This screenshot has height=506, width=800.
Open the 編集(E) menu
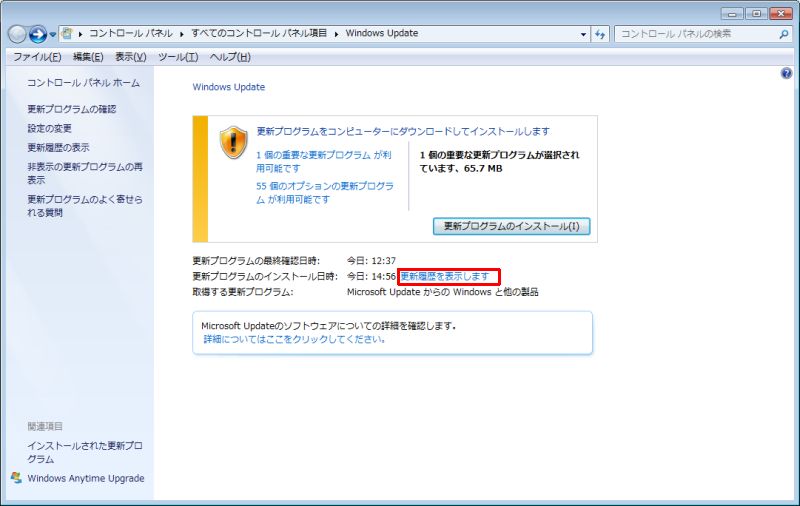pos(88,57)
